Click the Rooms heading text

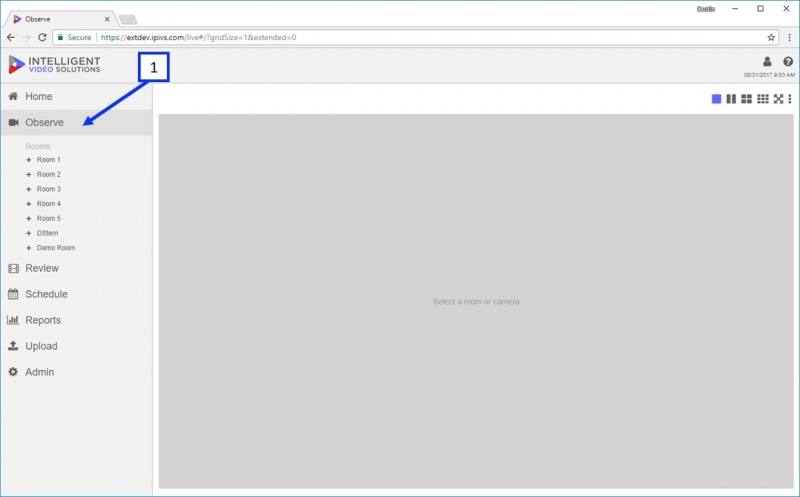(38, 146)
